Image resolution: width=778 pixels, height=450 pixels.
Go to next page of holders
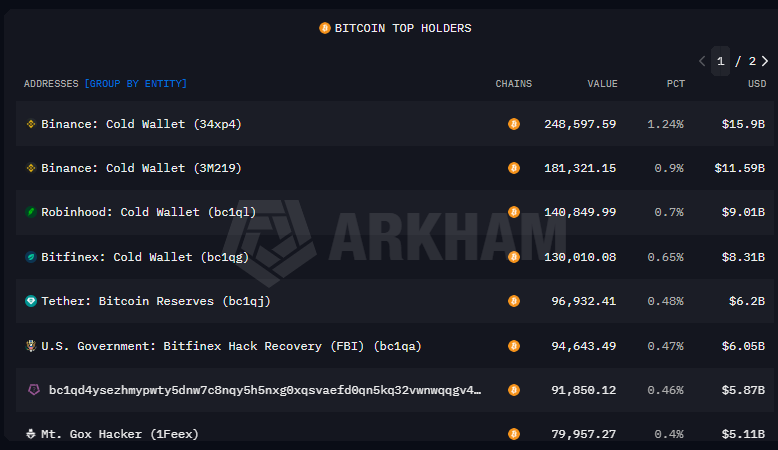[x=765, y=61]
